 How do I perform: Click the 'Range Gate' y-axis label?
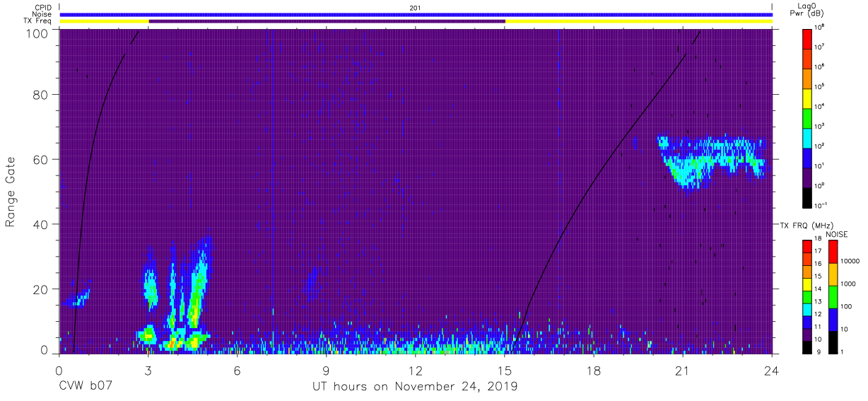[11, 192]
